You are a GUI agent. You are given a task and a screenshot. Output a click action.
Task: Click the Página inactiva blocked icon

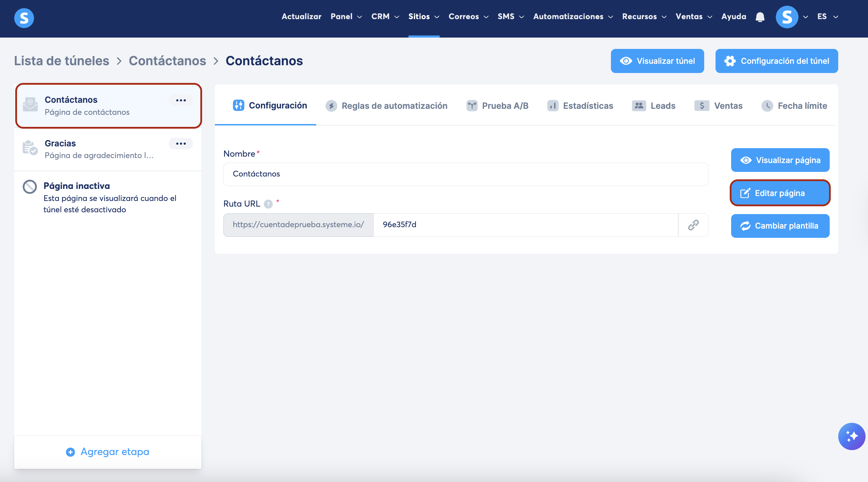click(30, 187)
